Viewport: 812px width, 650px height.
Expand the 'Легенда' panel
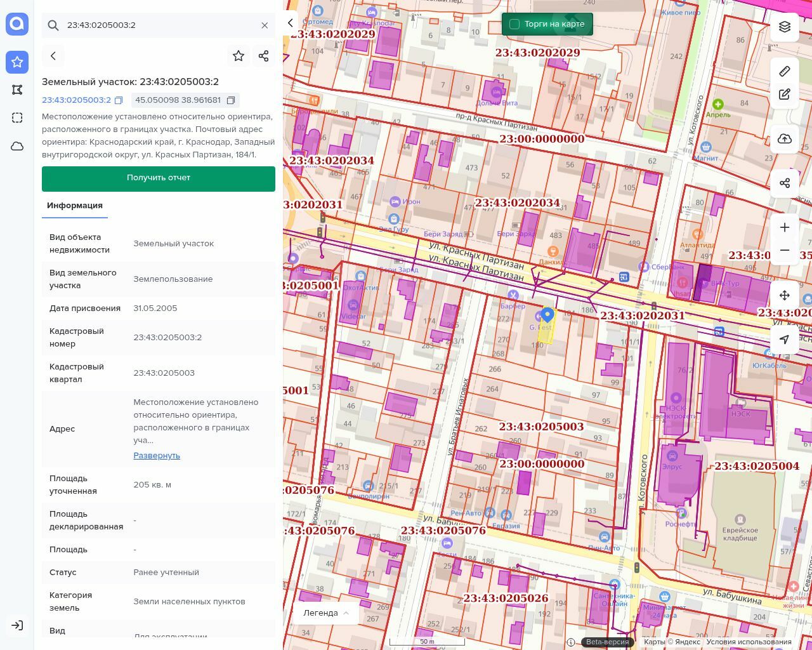click(x=326, y=613)
